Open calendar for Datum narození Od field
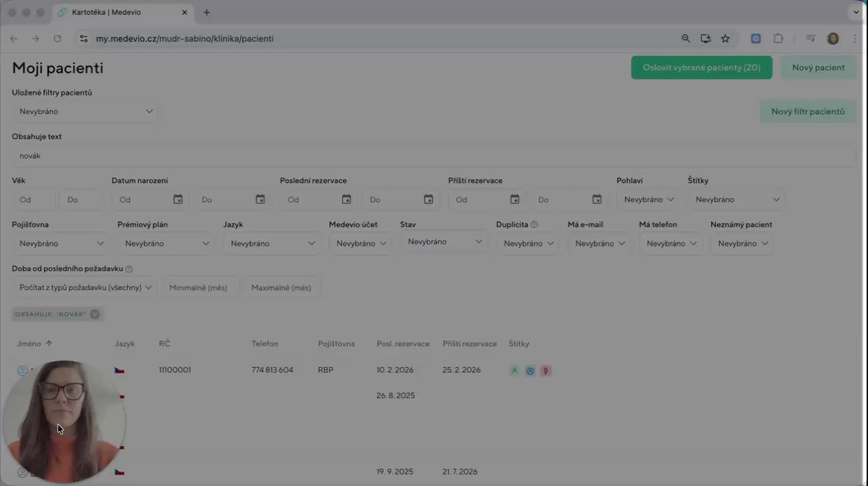868x486 pixels. 178,199
